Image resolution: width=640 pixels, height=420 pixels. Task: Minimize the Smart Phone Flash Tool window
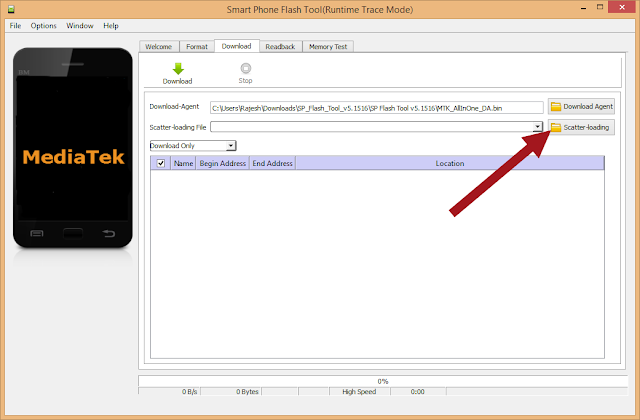584,8
